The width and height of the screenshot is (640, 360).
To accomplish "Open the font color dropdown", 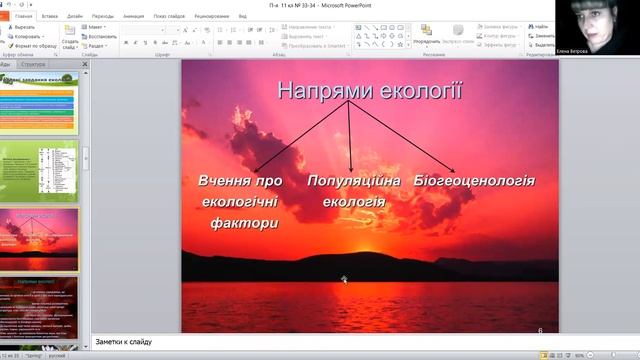I will [x=204, y=42].
